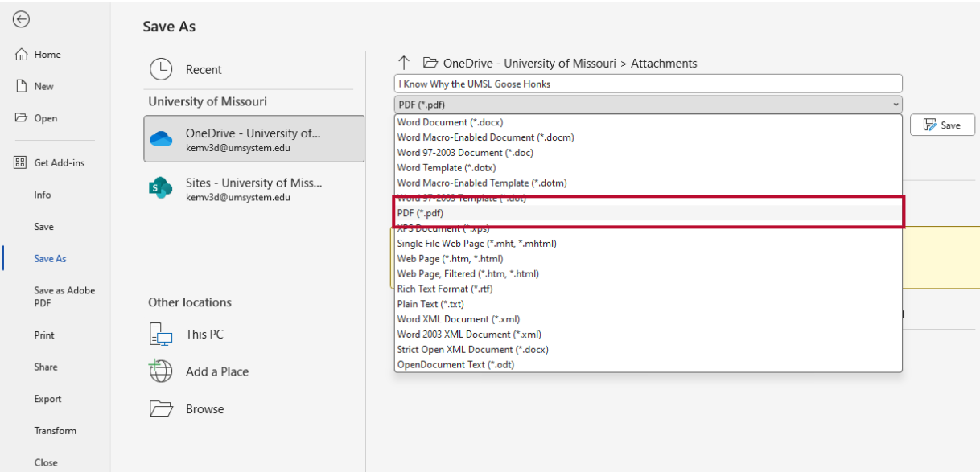Select OneDrive - University of Missouri location

254,138
